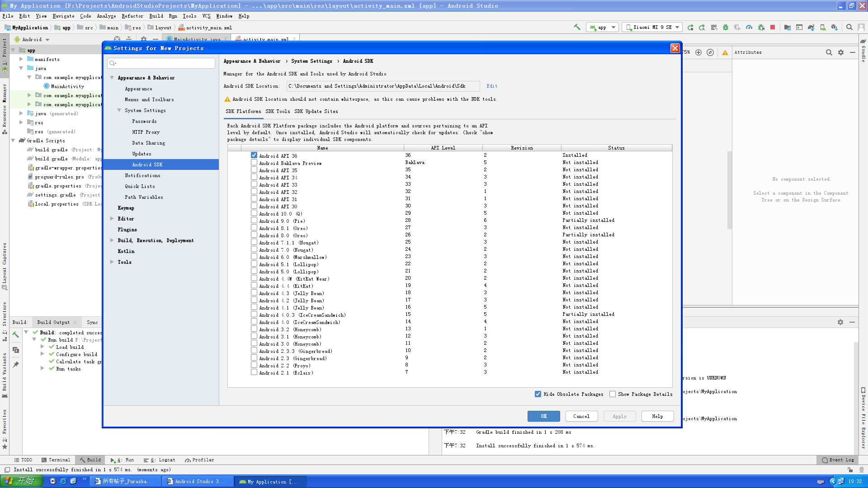Viewport: 868px width, 488px height.
Task: Open the Event Log in the status bar
Action: [838, 460]
